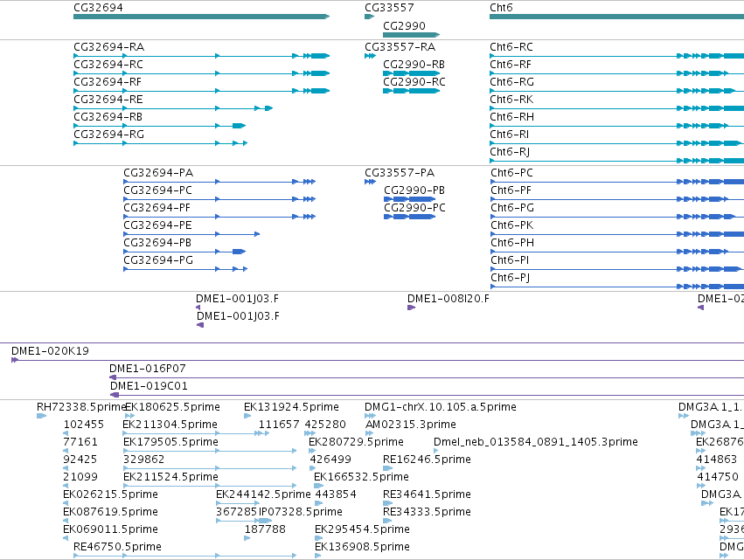
Task: Click AM02315.3prime EST label
Action: [x=411, y=425]
